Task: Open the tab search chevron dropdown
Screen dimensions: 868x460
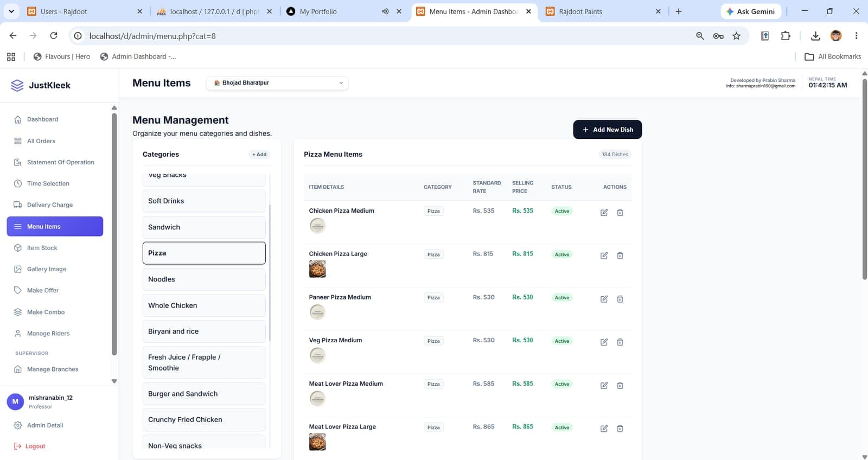Action: tap(11, 11)
